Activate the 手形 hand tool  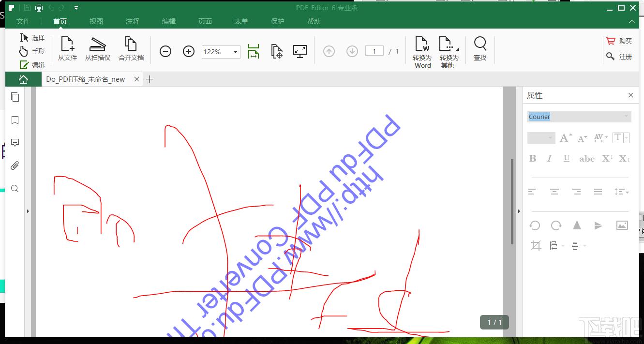coord(32,51)
